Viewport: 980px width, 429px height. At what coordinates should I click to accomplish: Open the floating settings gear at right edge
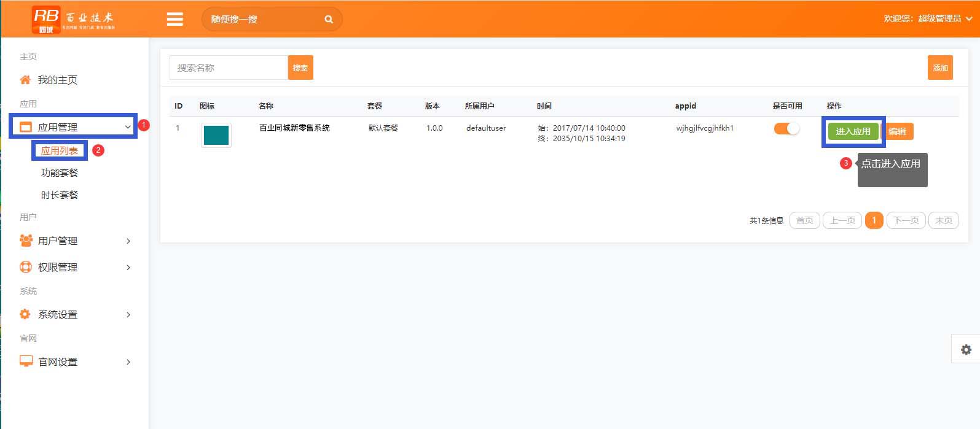(966, 349)
